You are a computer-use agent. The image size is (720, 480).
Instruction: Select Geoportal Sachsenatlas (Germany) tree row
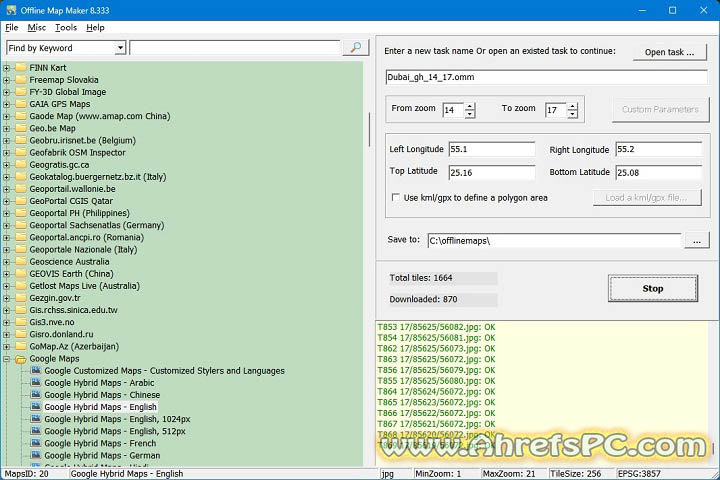[x=96, y=225]
